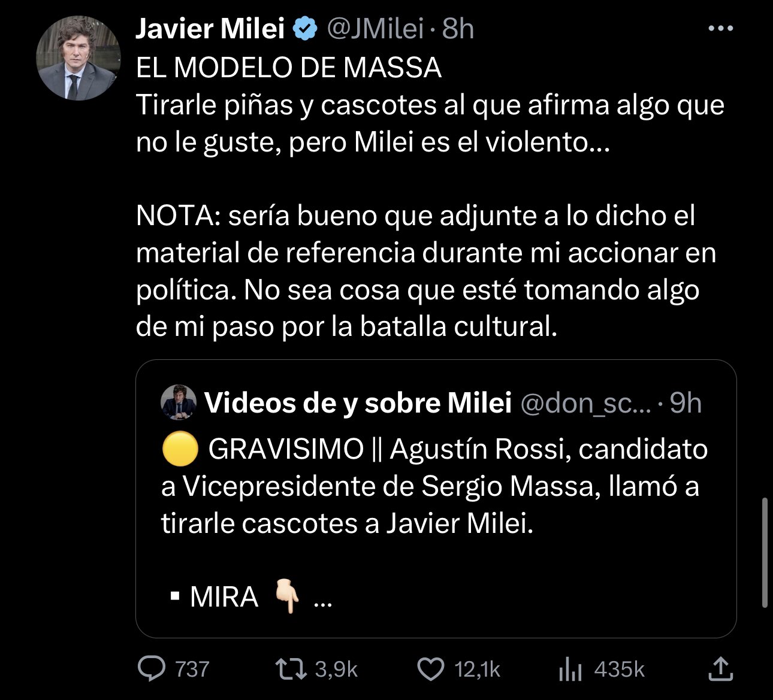Click the @don_sc… handle in quoted tweet
The width and height of the screenshot is (773, 700).
pyautogui.click(x=585, y=403)
